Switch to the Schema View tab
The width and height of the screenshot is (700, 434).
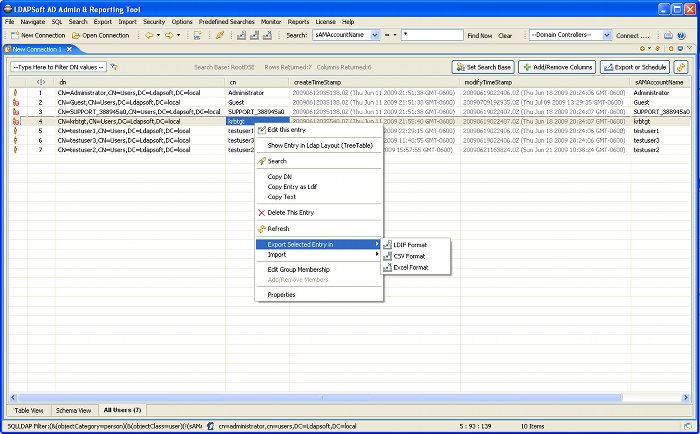tap(72, 410)
